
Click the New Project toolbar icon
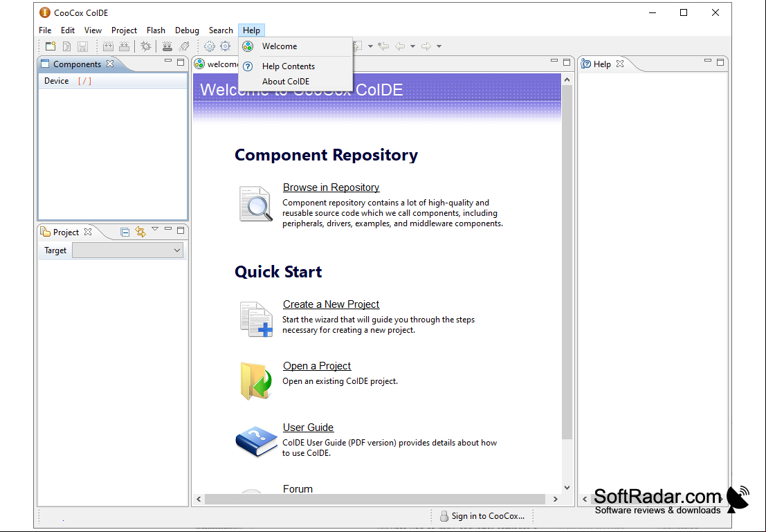click(51, 46)
